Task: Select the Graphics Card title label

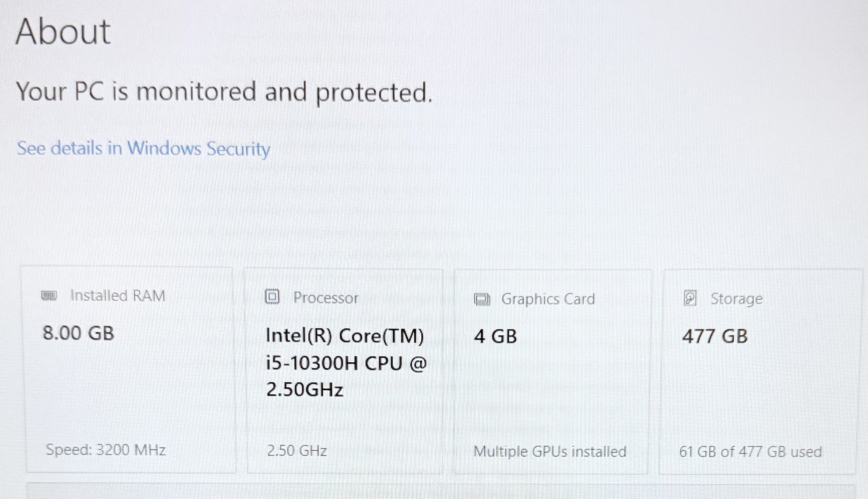Action: [548, 299]
